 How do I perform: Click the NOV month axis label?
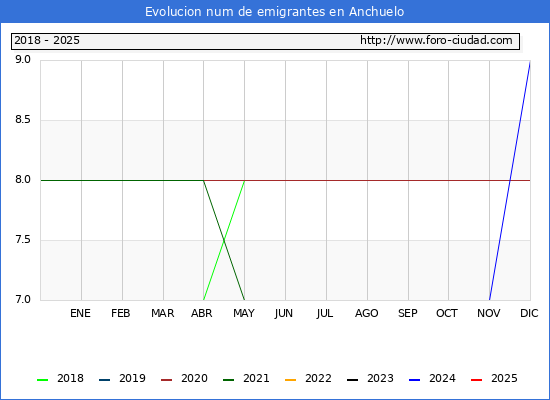pos(489,313)
